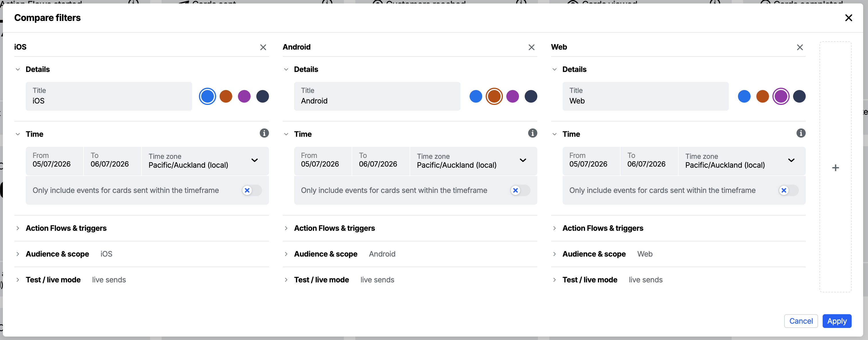Image resolution: width=868 pixels, height=340 pixels.
Task: Click the Apply button
Action: point(837,321)
